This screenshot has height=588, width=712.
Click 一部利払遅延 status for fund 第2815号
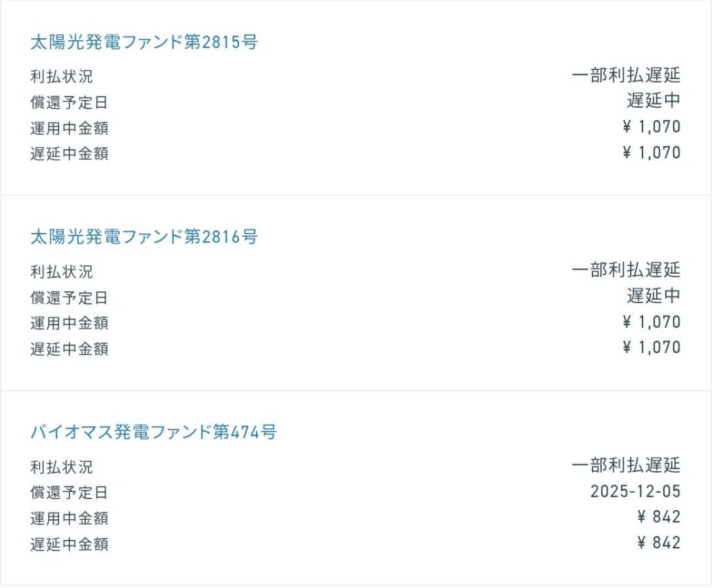pyautogui.click(x=626, y=75)
